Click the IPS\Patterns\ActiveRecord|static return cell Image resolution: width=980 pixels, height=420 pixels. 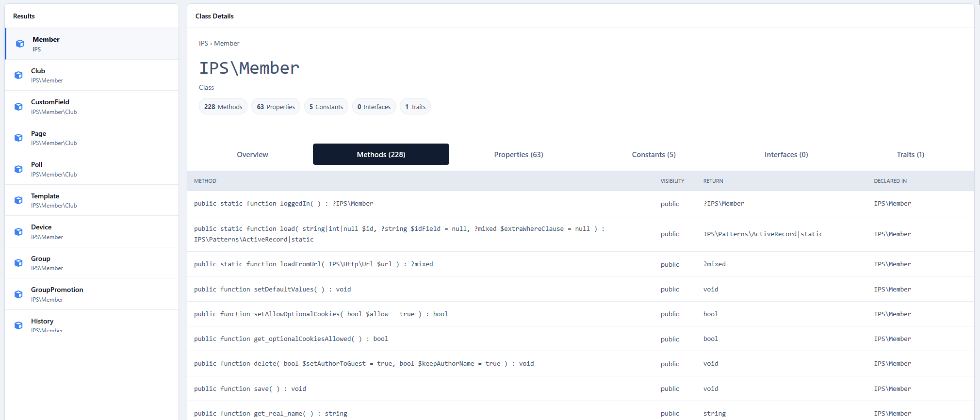(x=763, y=234)
